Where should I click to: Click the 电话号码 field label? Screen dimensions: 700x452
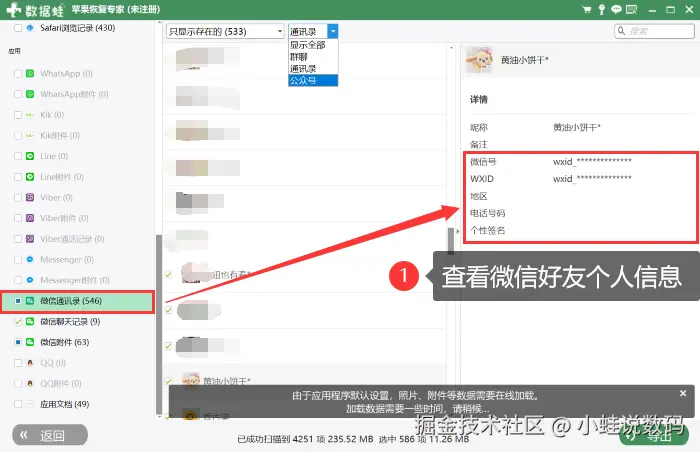pos(488,213)
